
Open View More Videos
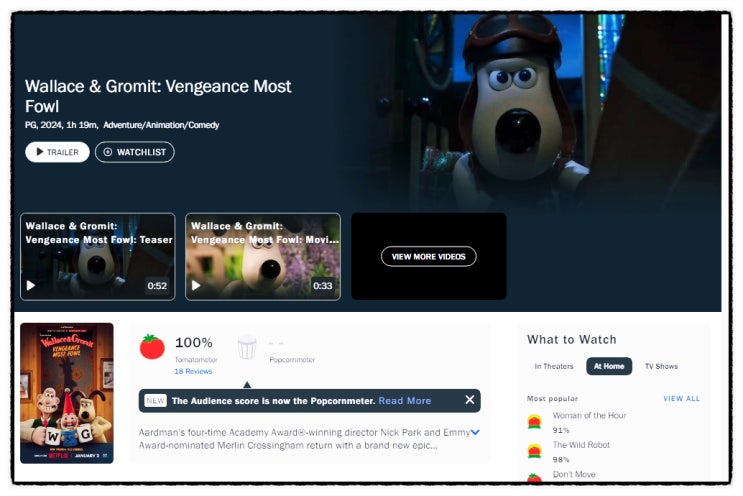tap(428, 256)
